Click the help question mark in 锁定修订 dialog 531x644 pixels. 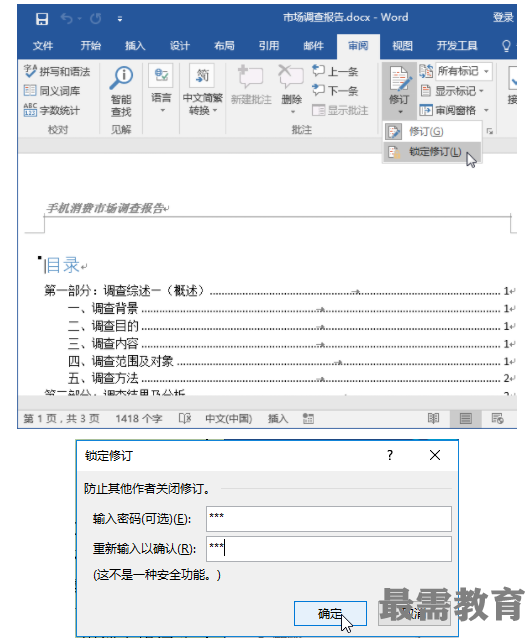390,455
